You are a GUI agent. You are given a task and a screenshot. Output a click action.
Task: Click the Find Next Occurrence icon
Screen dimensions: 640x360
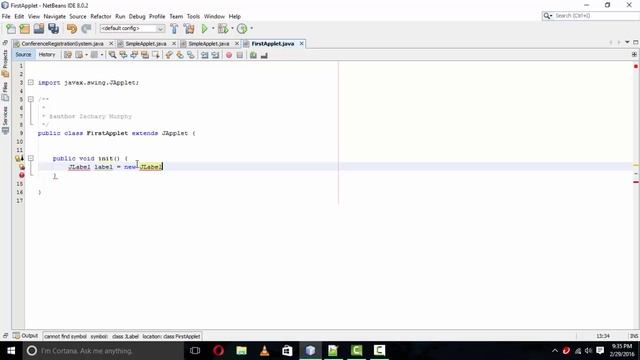[x=134, y=55]
